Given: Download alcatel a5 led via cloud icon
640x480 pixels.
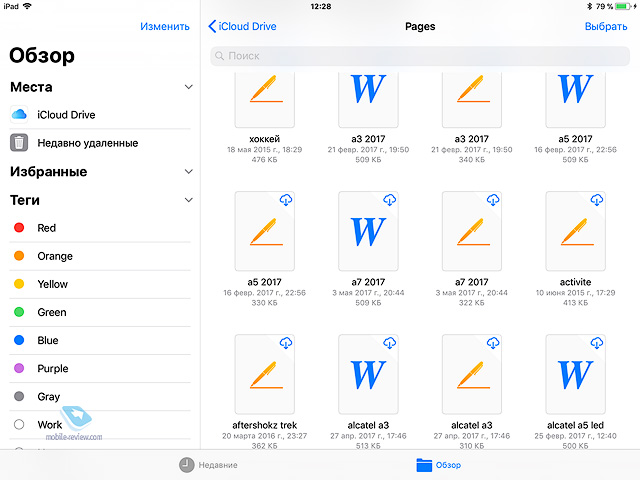Looking at the screenshot, I should pos(597,343).
